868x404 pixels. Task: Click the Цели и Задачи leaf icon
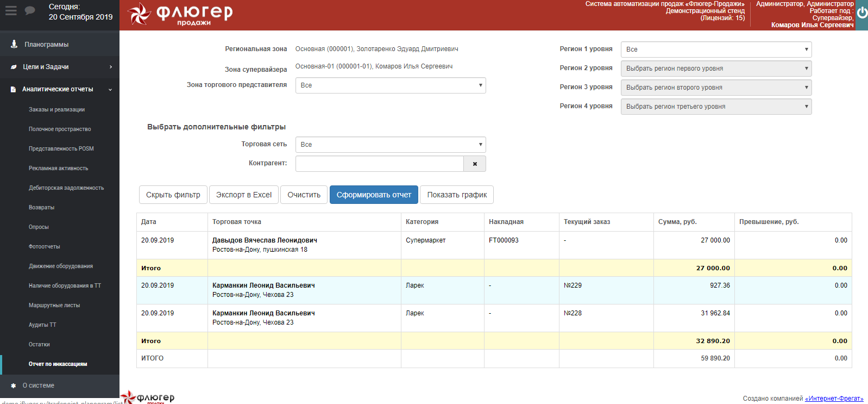[x=14, y=67]
